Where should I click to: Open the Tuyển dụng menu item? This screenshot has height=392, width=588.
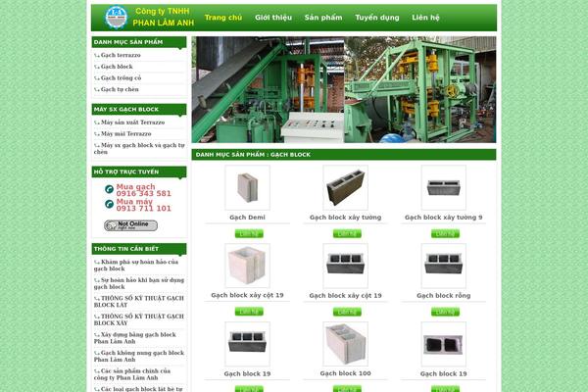pos(377,18)
